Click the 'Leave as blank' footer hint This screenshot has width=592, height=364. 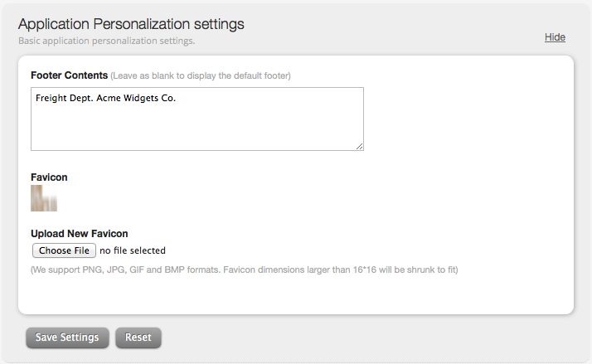click(201, 75)
